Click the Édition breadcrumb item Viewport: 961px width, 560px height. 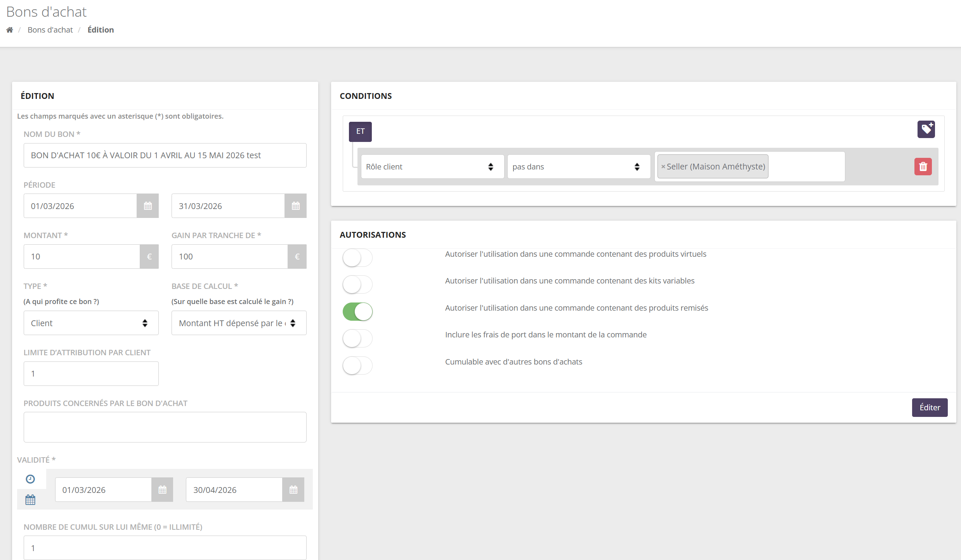[x=101, y=30]
